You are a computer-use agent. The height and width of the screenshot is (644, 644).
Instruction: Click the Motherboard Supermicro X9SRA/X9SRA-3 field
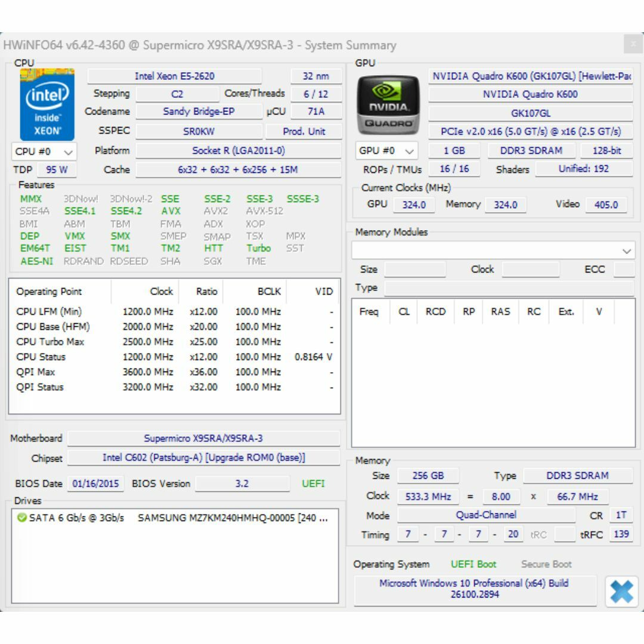coord(204,438)
